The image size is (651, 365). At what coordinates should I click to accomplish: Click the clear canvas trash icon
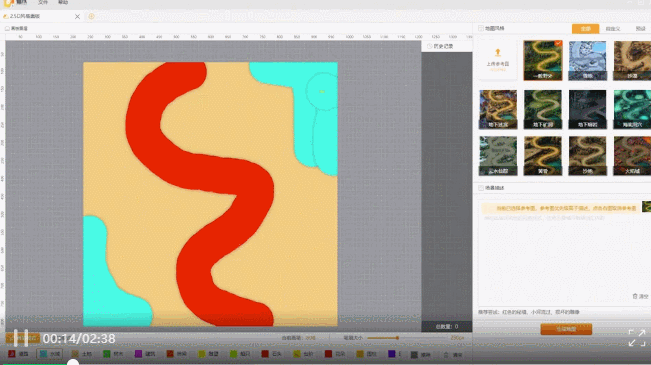[446, 355]
